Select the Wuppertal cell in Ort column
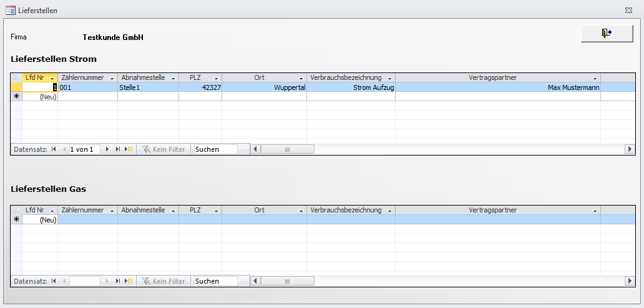 click(264, 87)
